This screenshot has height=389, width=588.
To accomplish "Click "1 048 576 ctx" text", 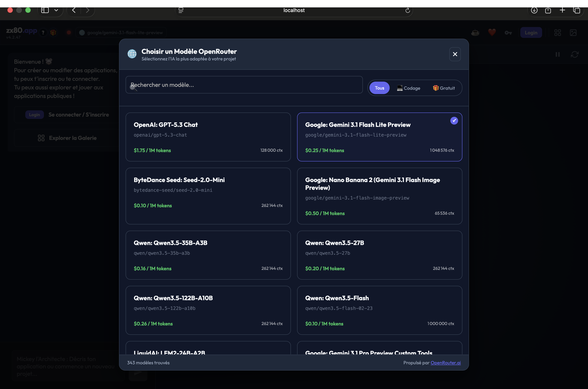I will pyautogui.click(x=442, y=150).
